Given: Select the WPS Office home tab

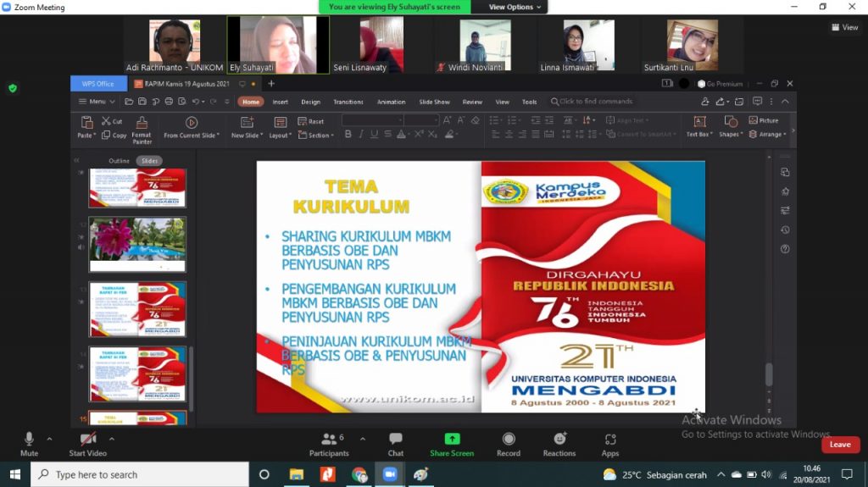Looking at the screenshot, I should 98,84.
